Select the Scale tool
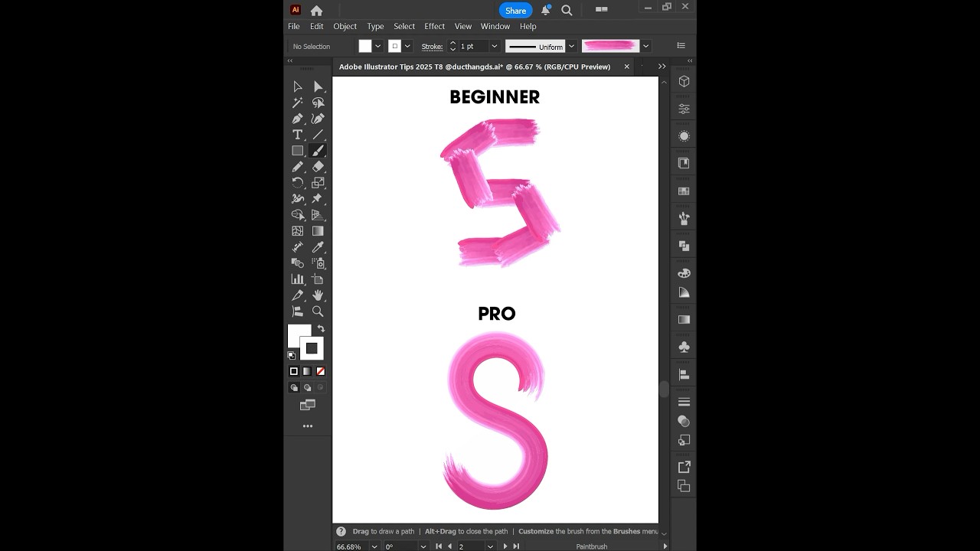980x551 pixels. pos(318,183)
